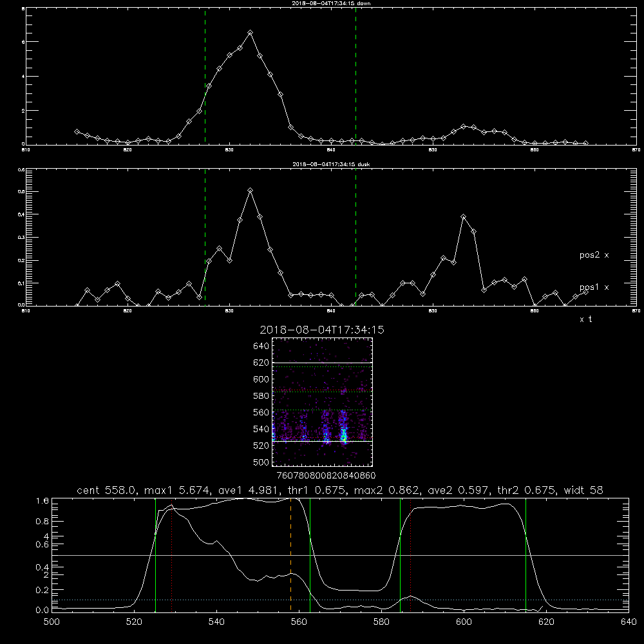Image resolution: width=644 pixels, height=644 pixels.
Task: Click the orange dashed center line at 558
Action: click(x=291, y=554)
